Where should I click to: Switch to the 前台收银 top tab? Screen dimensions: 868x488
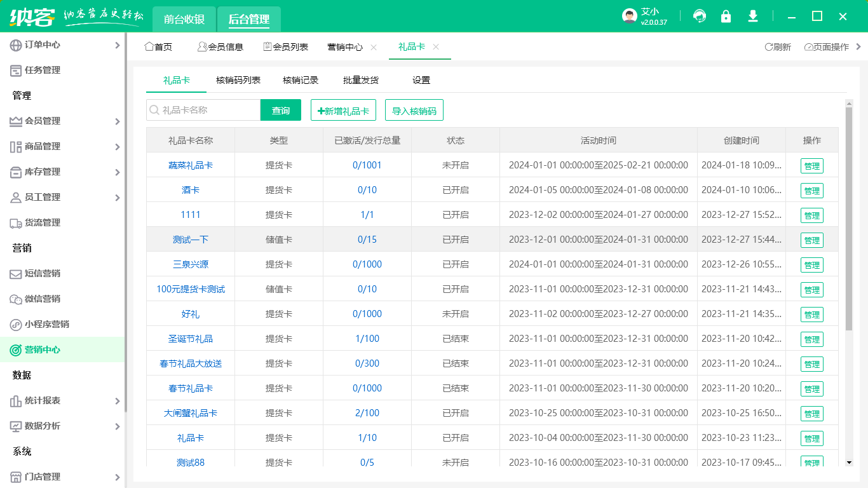click(184, 19)
